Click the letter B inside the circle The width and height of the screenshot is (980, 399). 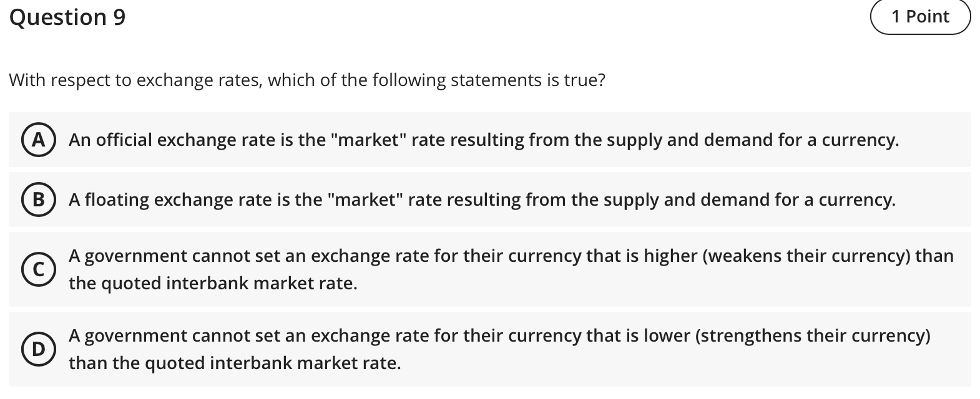click(x=39, y=201)
